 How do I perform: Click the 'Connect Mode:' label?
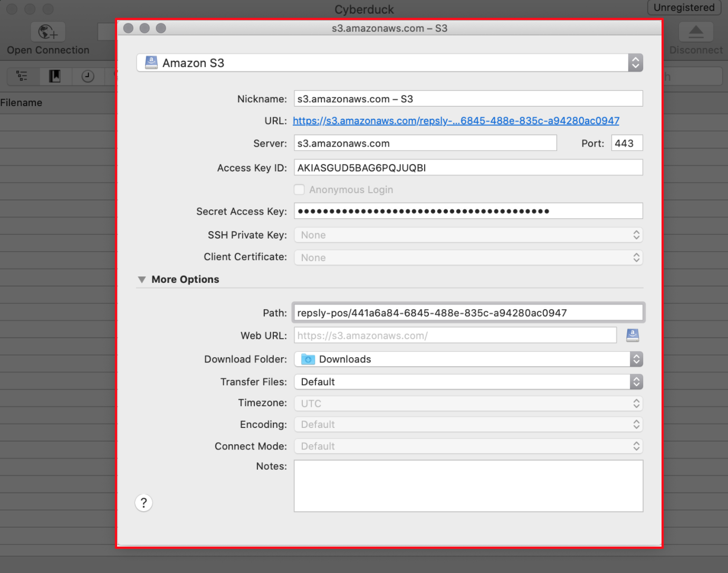(251, 446)
